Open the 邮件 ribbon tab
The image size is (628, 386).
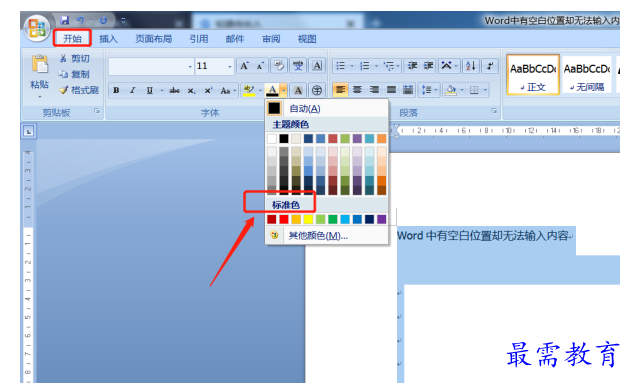(x=235, y=39)
